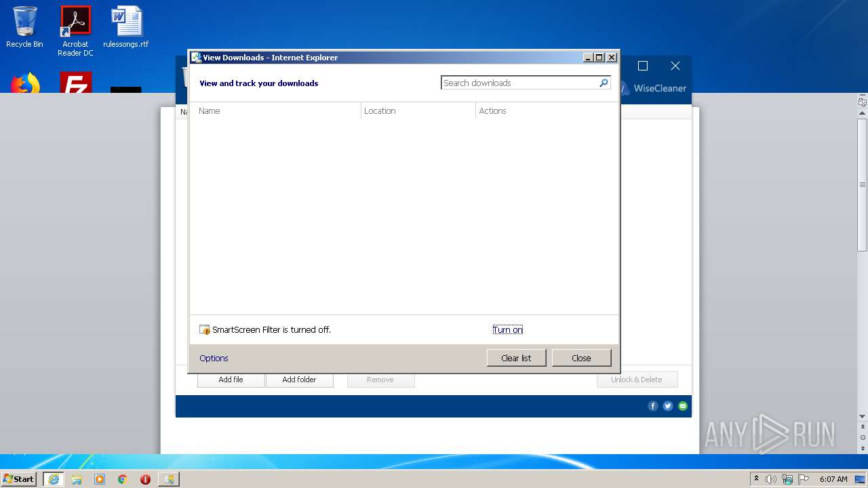
Task: Click the taskbar clock showing 6:07 AM
Action: click(833, 479)
